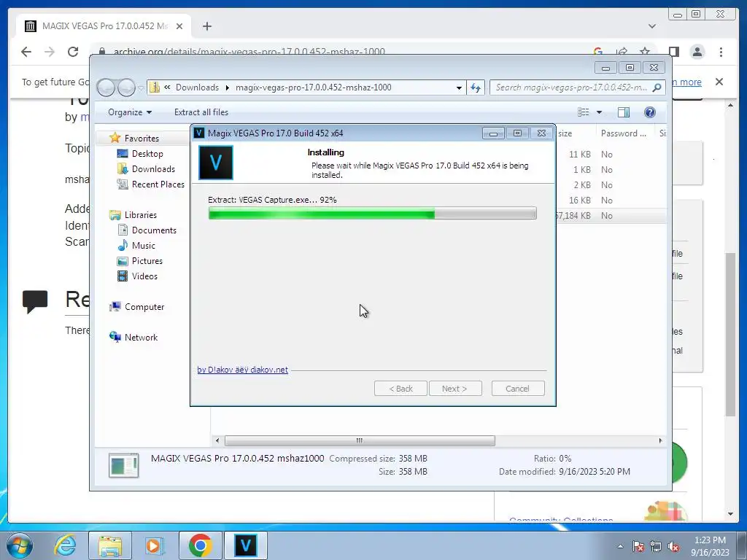Click the Password column header
This screenshot has height=560, width=747.
[x=623, y=134]
